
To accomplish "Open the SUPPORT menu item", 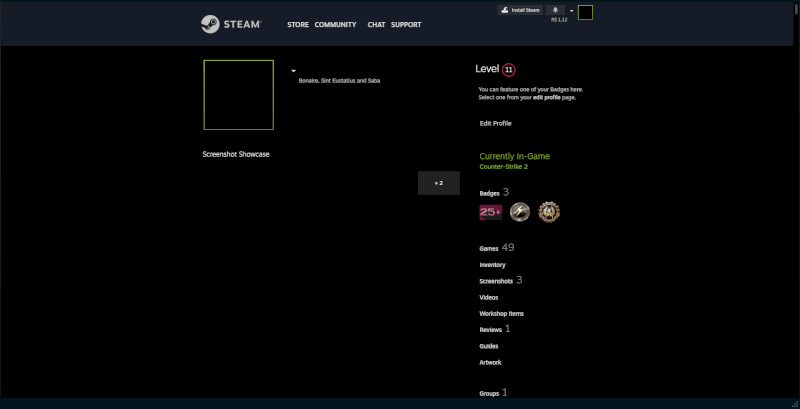I will 406,24.
